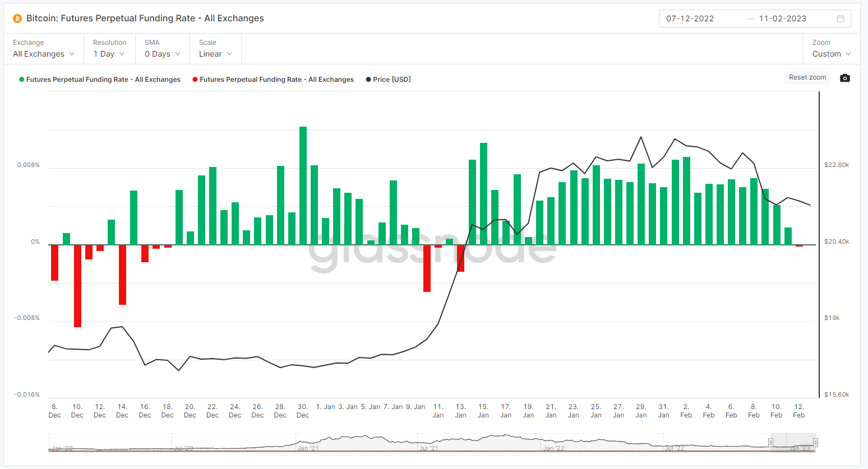Click the $20.40k price axis label
868x469 pixels.
837,242
